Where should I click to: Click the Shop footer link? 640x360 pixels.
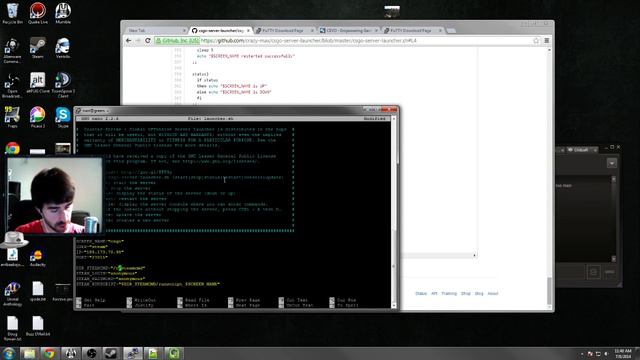pos(466,293)
